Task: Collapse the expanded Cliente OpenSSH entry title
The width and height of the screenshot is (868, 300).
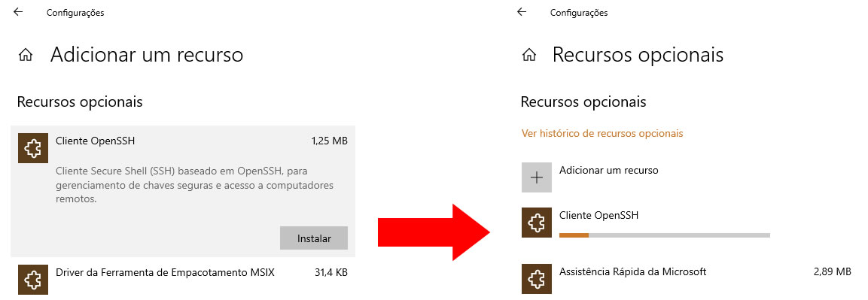Action: (95, 141)
